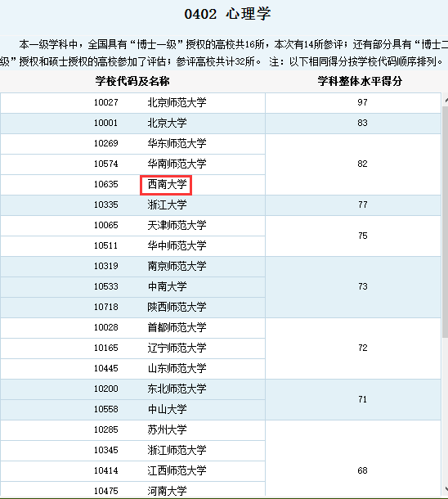Click school code 10200
Screen dimensions: 448x499
pos(106,389)
